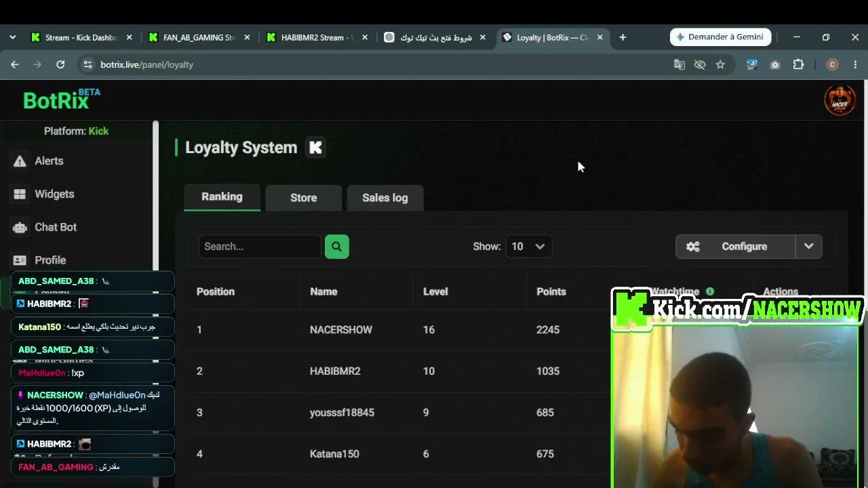Click the address bar URL
Screen dimensions: 868x488
(x=147, y=64)
